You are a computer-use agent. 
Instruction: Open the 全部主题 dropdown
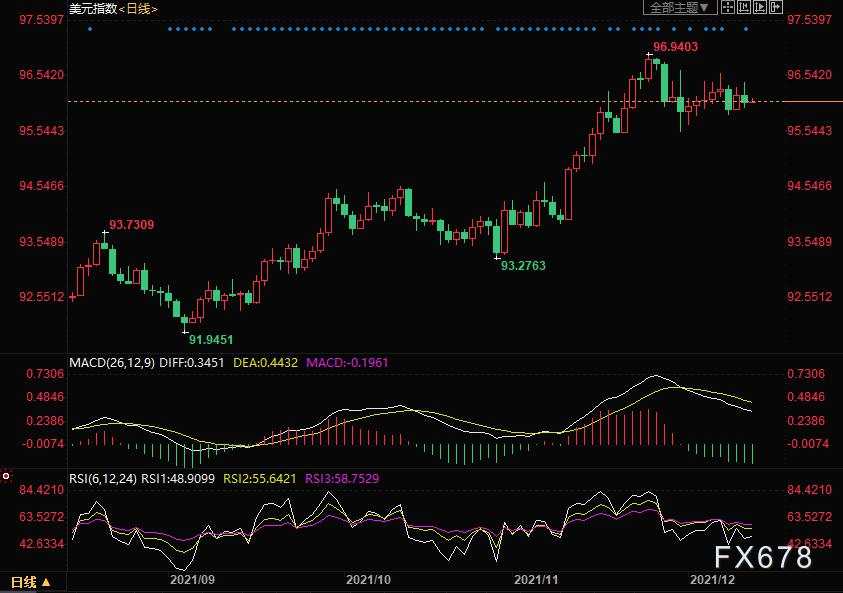[x=680, y=7]
